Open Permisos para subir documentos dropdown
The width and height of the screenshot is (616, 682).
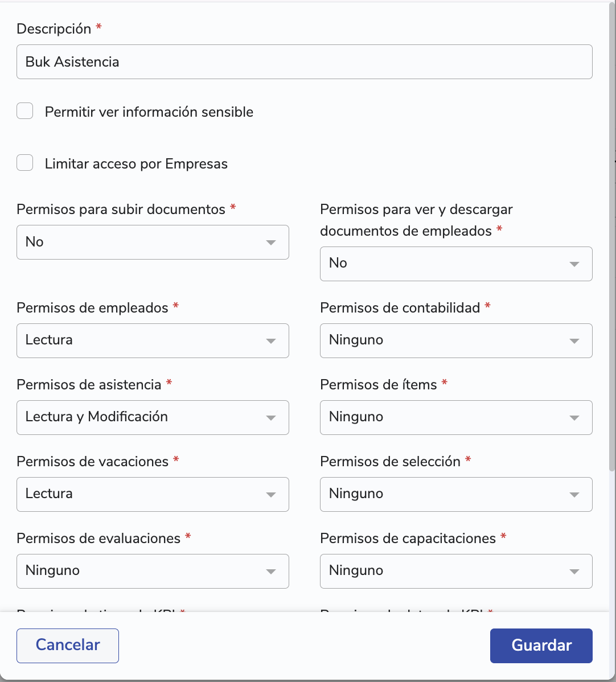[x=153, y=243]
